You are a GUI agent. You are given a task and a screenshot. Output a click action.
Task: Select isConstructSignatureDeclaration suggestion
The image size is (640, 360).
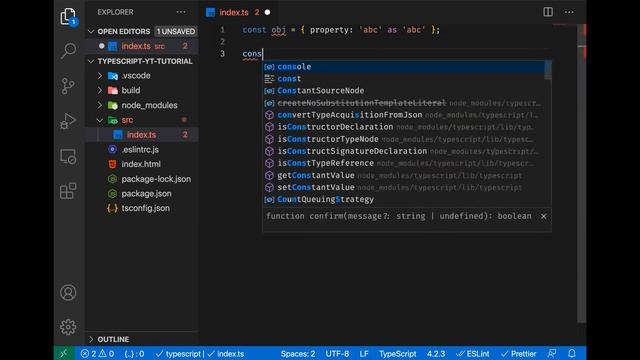(x=403, y=151)
